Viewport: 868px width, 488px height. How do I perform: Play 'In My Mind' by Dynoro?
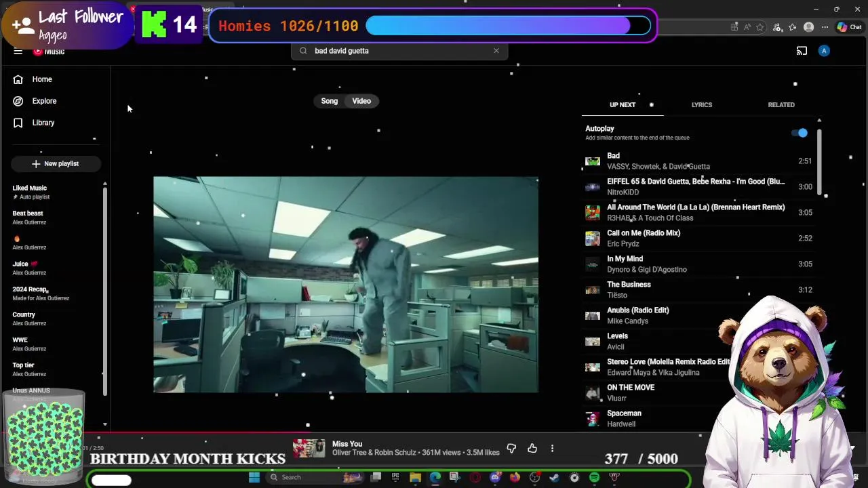pos(698,264)
